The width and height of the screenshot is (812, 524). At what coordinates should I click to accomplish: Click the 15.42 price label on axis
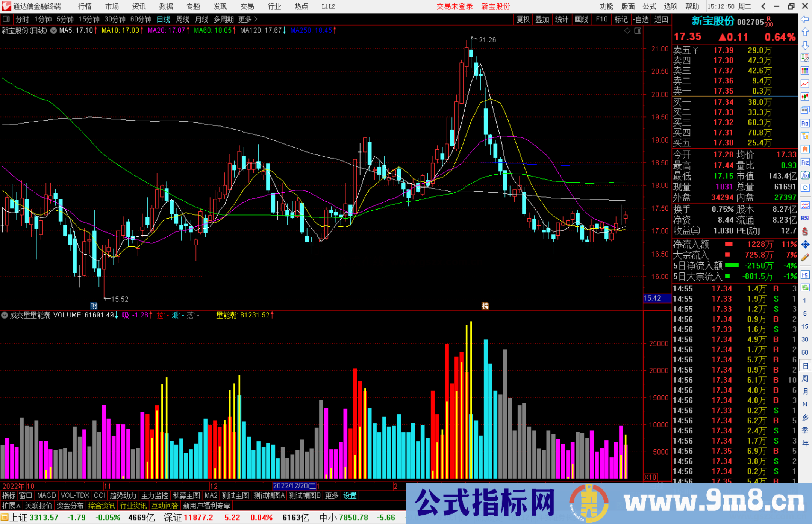point(657,298)
